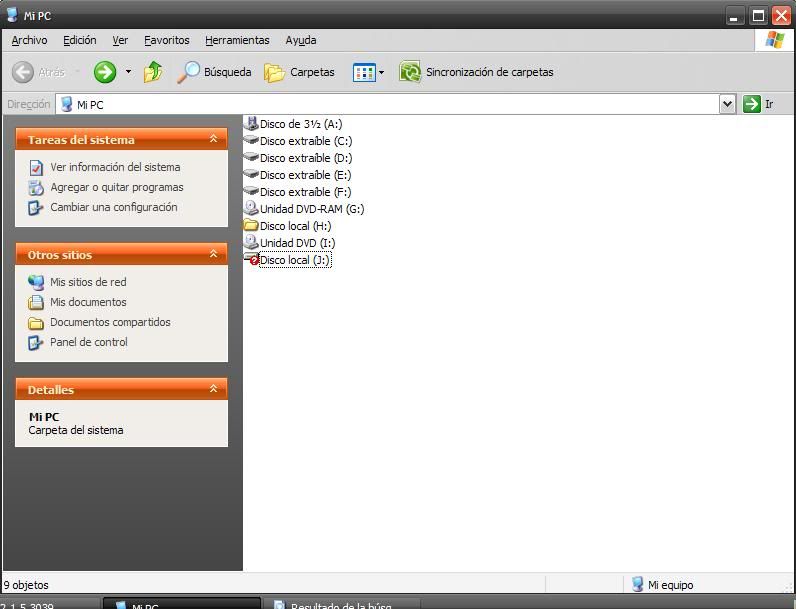796x609 pixels.
Task: Click the "Mi equipo" status bar zone
Action: [662, 585]
